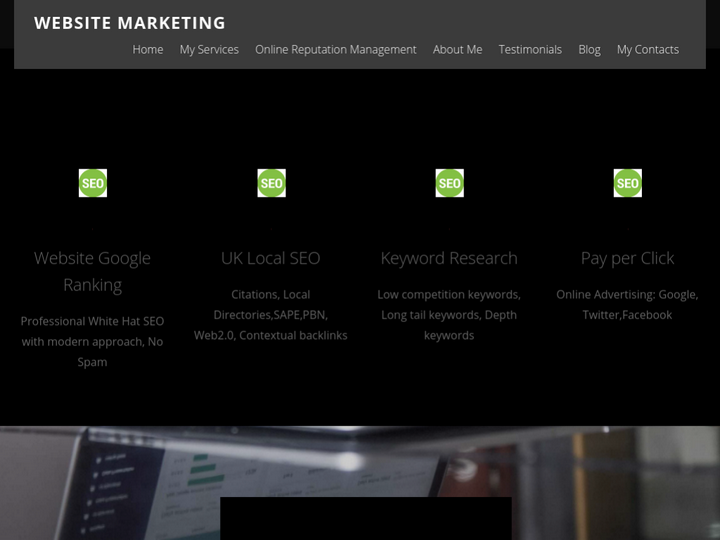The height and width of the screenshot is (540, 720).
Task: Click the WEBSITE MARKETING site title
Action: point(130,23)
